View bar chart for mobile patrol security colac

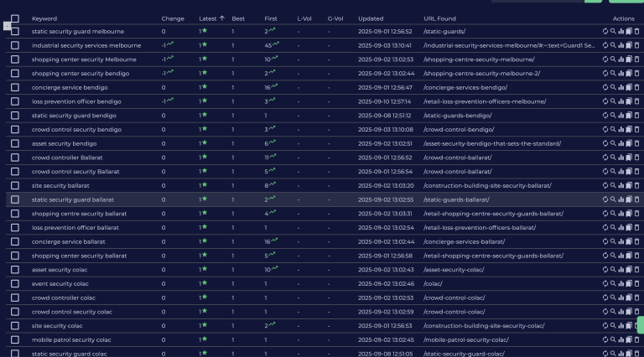coord(621,339)
